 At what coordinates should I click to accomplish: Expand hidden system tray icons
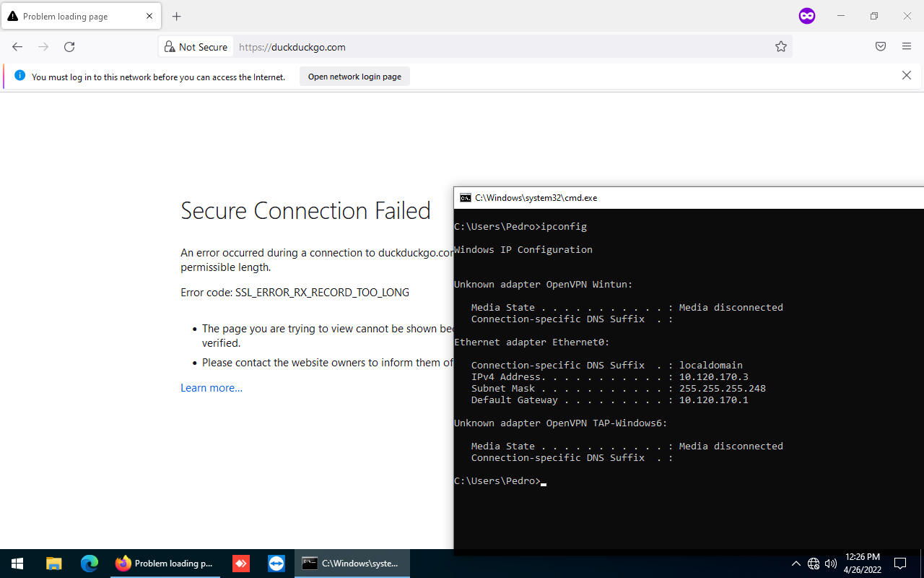[x=796, y=564]
